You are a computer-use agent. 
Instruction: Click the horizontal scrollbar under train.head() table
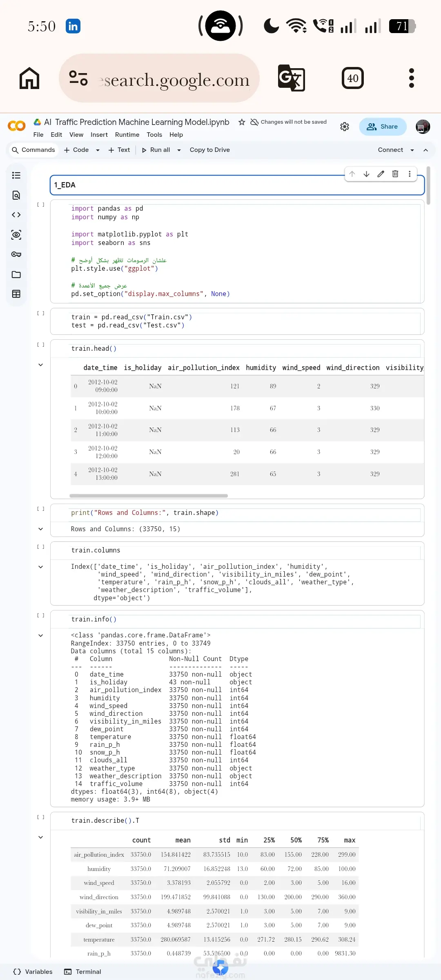point(149,496)
